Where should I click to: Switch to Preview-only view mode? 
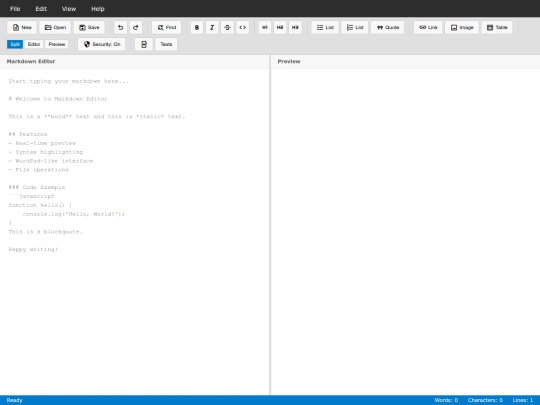click(x=56, y=44)
